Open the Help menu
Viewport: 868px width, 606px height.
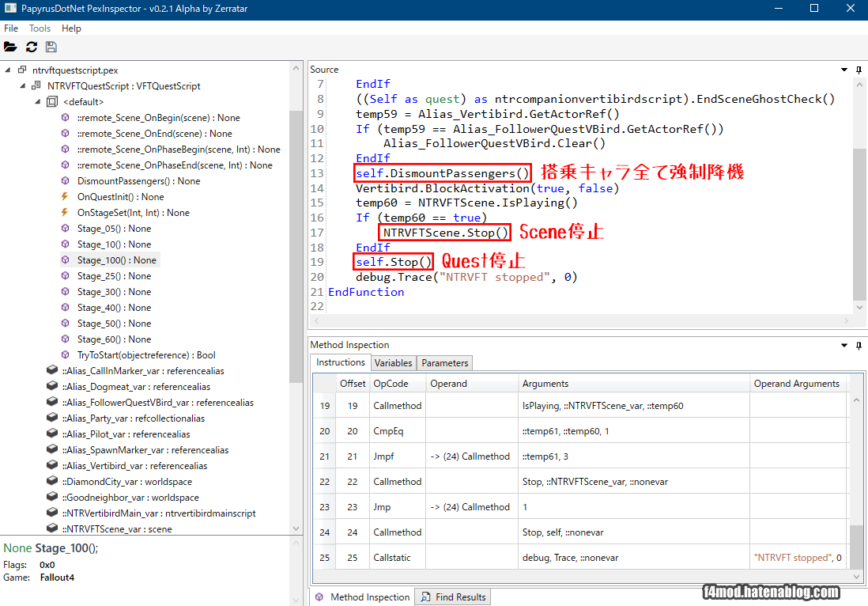coord(71,28)
